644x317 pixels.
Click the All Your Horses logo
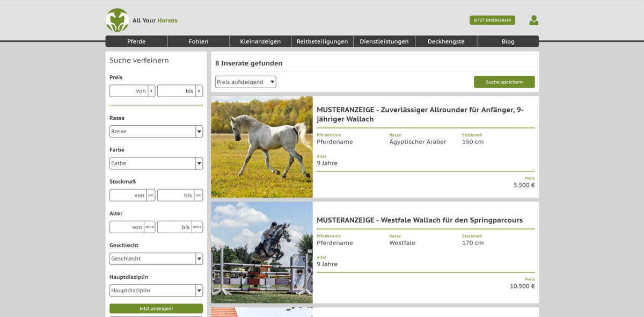pos(141,20)
